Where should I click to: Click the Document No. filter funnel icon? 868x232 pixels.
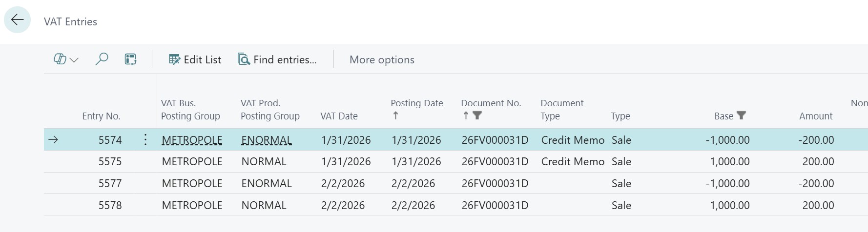coord(477,116)
